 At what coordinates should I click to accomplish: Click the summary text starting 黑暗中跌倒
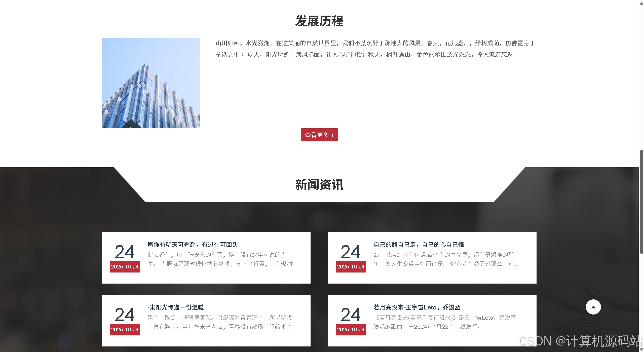[x=220, y=322]
